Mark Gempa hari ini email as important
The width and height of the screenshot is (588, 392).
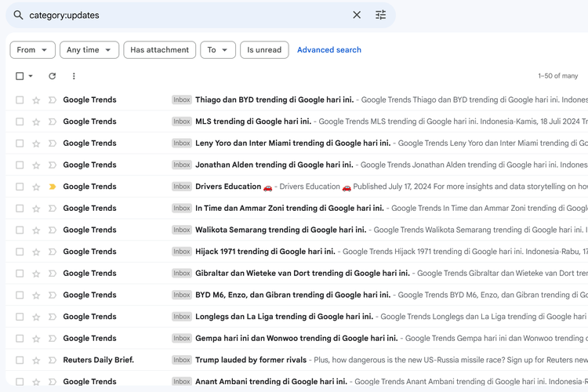[x=53, y=339]
